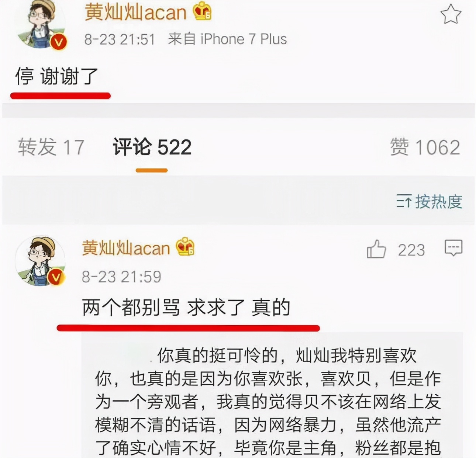The height and width of the screenshot is (458, 476).
Task: Select the 评论 522 tab
Action: tap(152, 147)
